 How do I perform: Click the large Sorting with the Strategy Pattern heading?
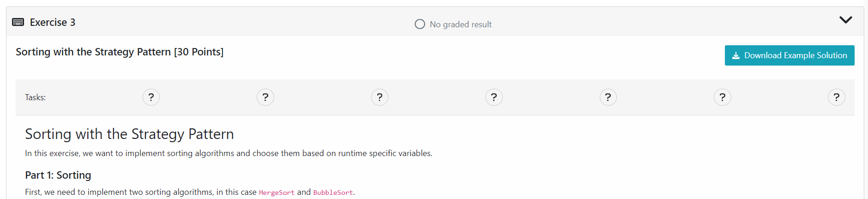pyautogui.click(x=129, y=134)
